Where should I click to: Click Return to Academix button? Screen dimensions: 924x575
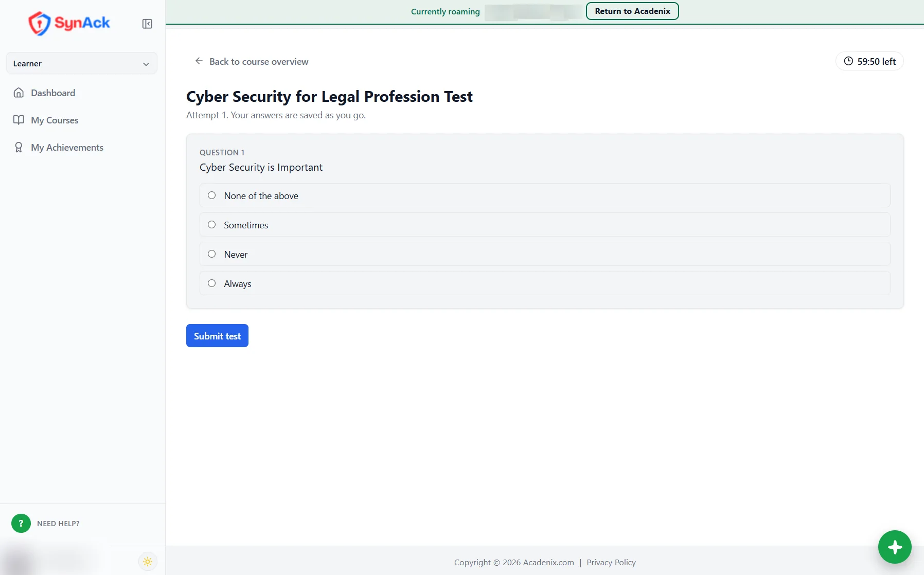[x=632, y=11]
